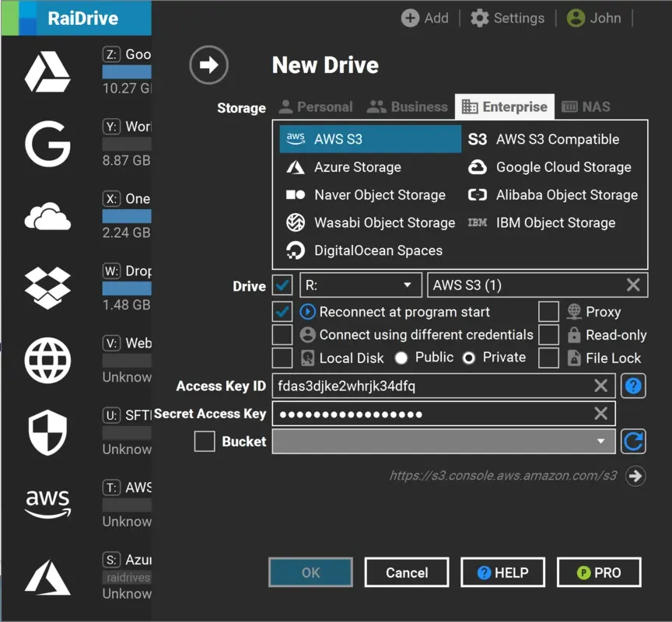Screen dimensions: 672x622
Task: Click the WebDAV globe icon in sidebar
Action: coord(47,361)
